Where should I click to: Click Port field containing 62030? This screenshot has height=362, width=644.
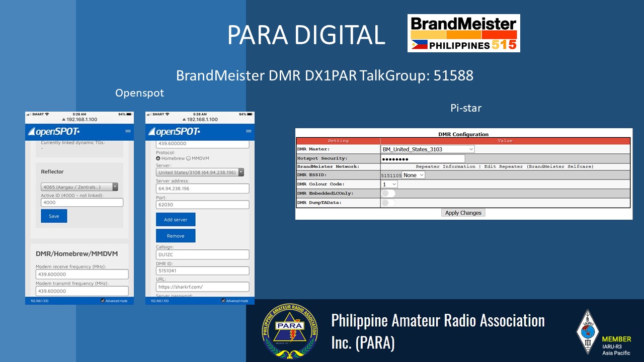(x=203, y=205)
